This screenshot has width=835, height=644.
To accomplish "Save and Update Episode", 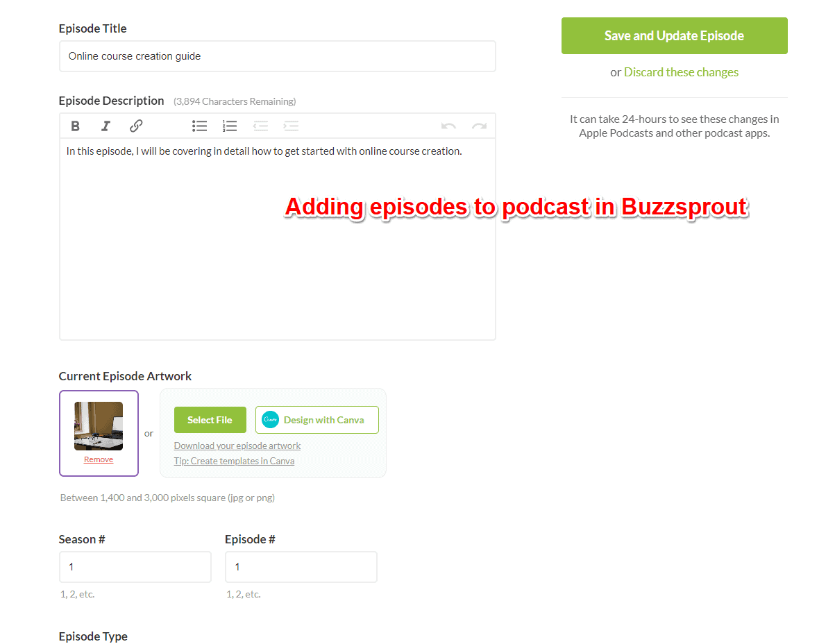I will click(x=673, y=35).
